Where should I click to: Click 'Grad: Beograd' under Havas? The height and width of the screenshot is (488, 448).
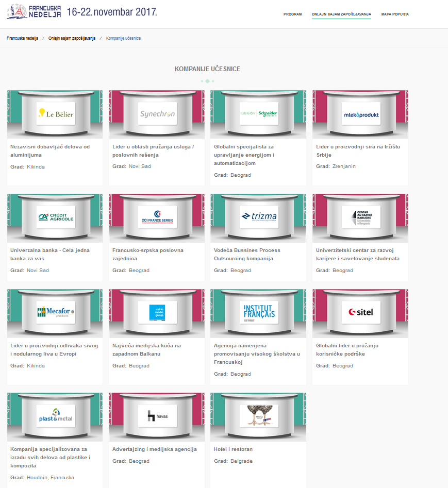pyautogui.click(x=131, y=461)
